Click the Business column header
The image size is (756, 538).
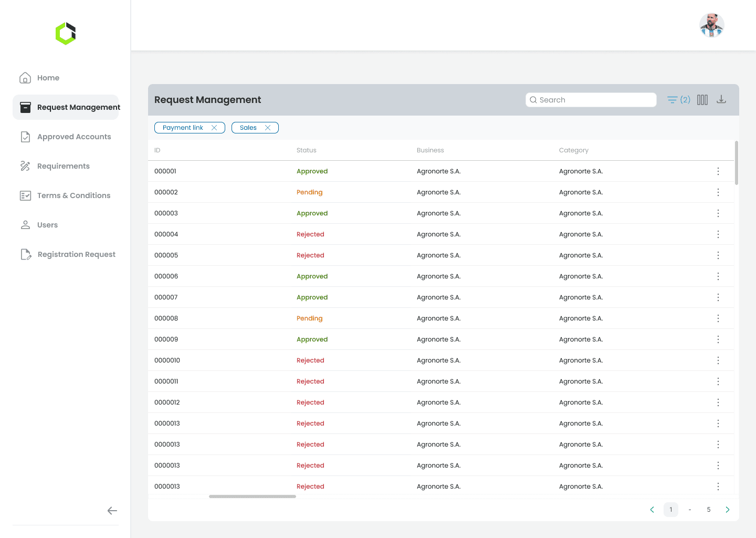coord(430,150)
